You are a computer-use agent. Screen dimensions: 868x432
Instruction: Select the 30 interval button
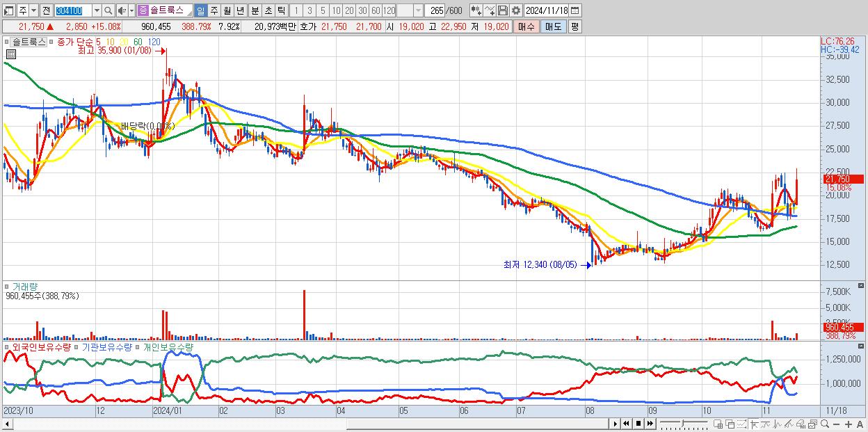362,10
